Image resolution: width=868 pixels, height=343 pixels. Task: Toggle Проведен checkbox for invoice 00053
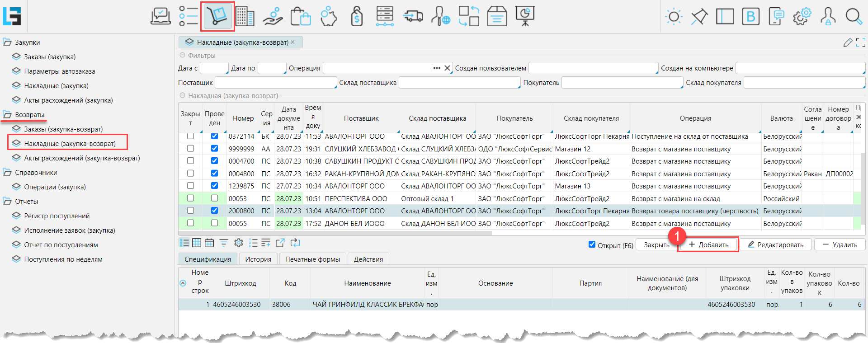coord(214,198)
